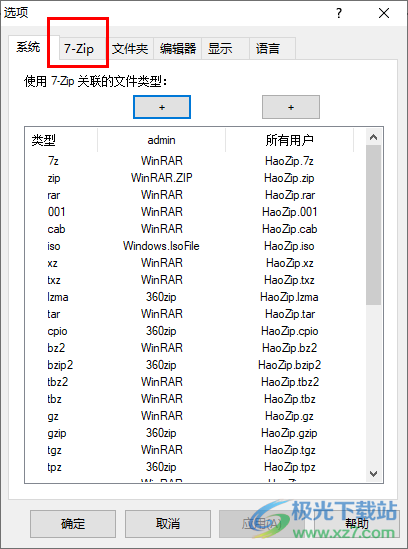Select the 系统 tab

[x=29, y=47]
